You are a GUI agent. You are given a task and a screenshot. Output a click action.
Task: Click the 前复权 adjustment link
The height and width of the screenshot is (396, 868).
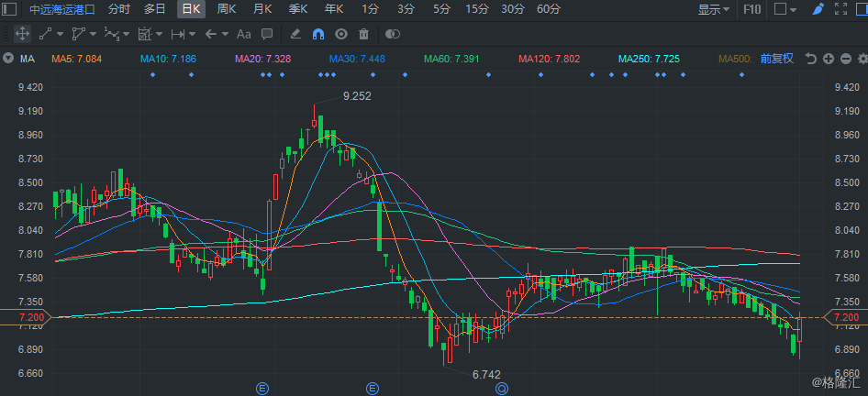776,59
